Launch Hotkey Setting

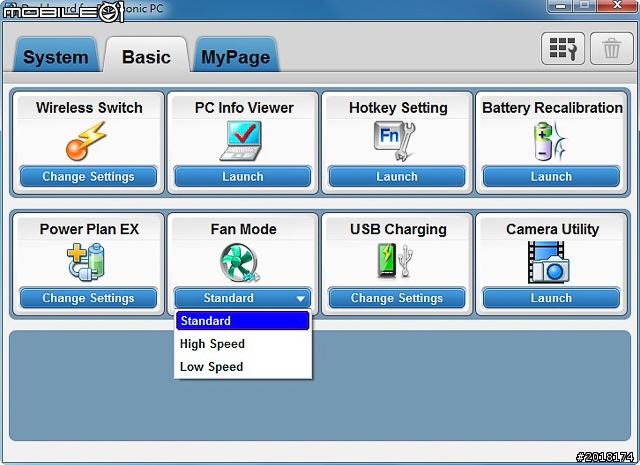397,177
